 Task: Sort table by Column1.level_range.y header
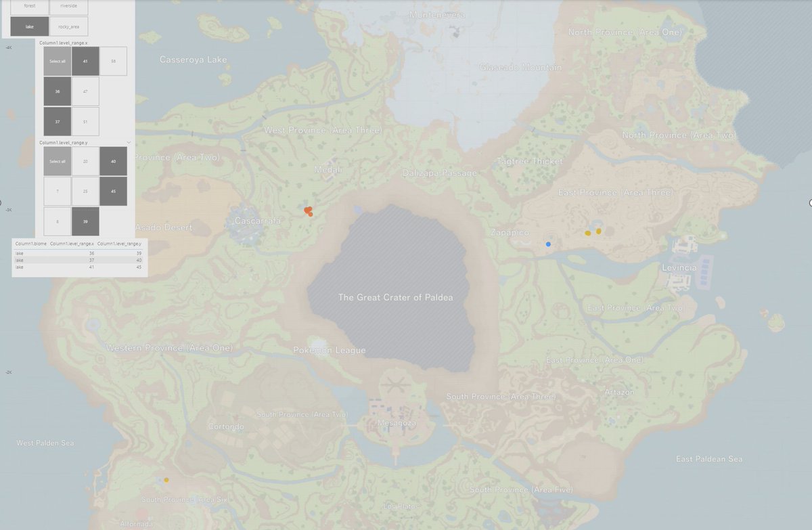[120, 243]
